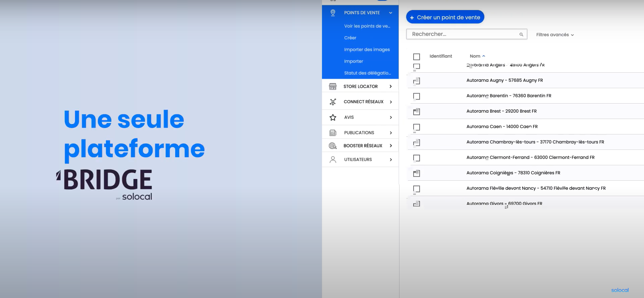This screenshot has width=644, height=298.
Task: Click the Utilisateurs person icon
Action: click(333, 160)
